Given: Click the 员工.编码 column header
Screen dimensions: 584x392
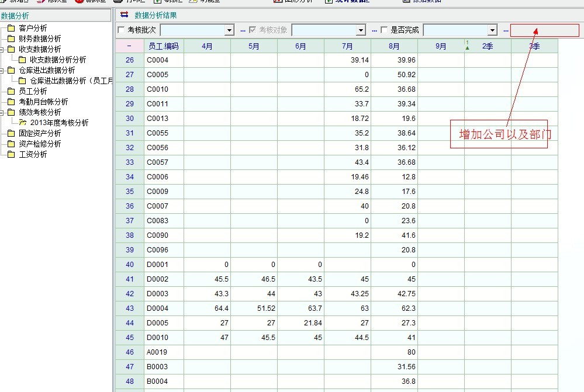Looking at the screenshot, I should coord(163,46).
